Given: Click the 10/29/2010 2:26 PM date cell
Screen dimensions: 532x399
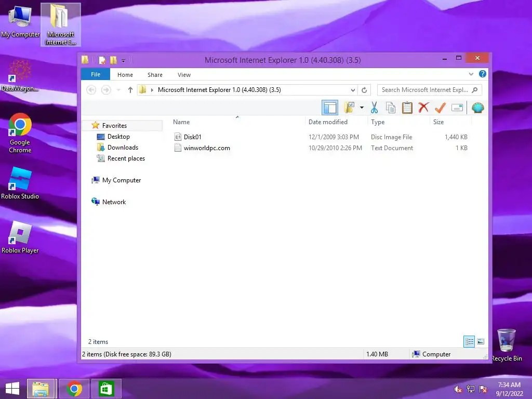Looking at the screenshot, I should (x=335, y=148).
